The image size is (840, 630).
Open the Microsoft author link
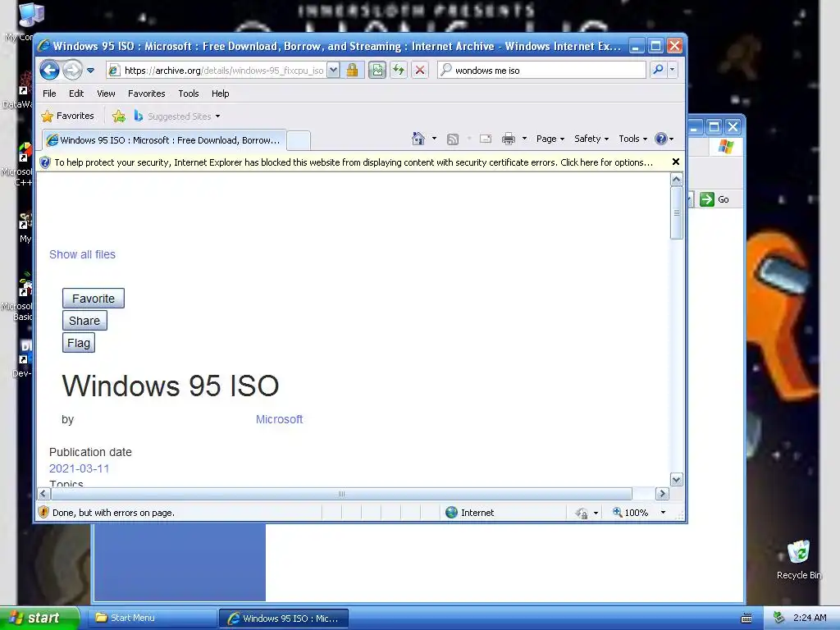pyautogui.click(x=279, y=419)
